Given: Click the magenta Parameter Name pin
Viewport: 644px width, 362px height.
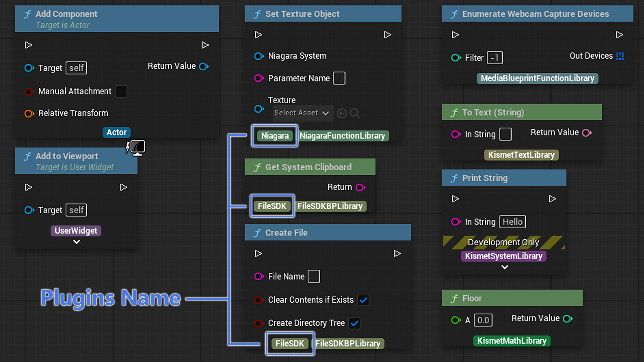Looking at the screenshot, I should pyautogui.click(x=259, y=78).
